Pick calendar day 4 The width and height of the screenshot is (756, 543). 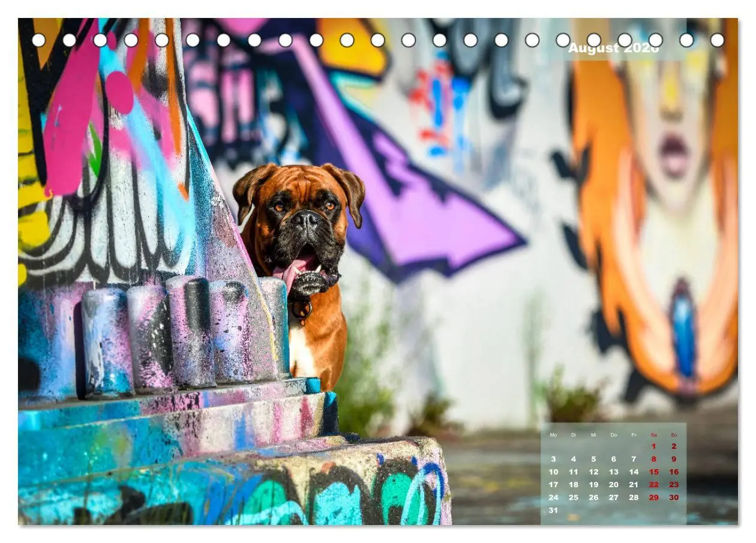click(574, 459)
